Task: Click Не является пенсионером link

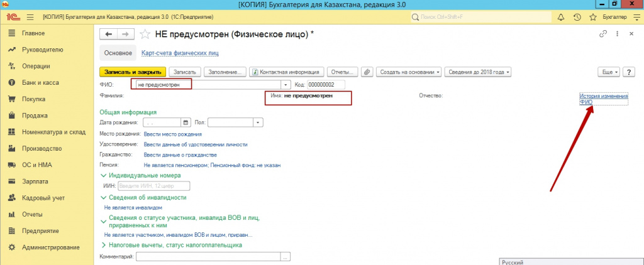Action: pos(213,165)
